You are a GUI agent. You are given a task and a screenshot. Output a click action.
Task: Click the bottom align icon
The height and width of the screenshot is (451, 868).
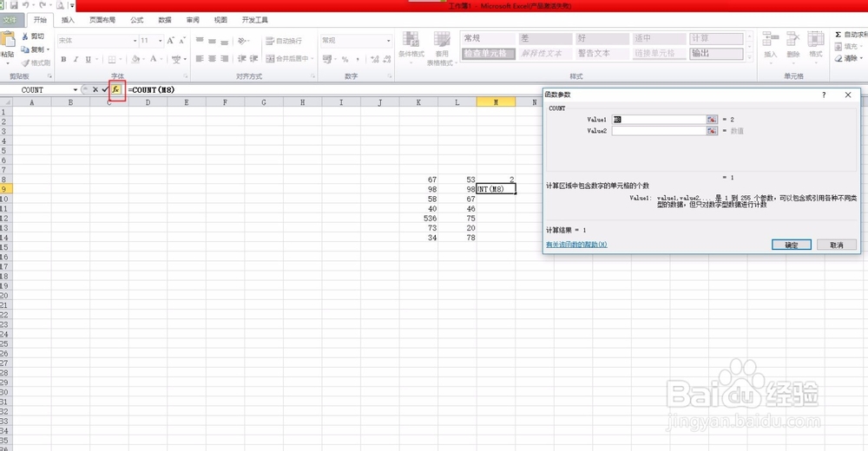pyautogui.click(x=224, y=41)
